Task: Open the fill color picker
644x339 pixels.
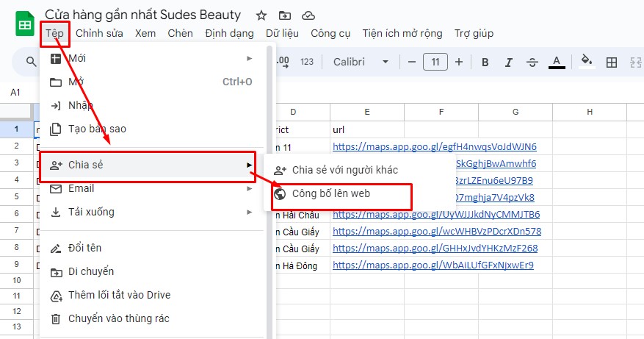Action: (587, 61)
